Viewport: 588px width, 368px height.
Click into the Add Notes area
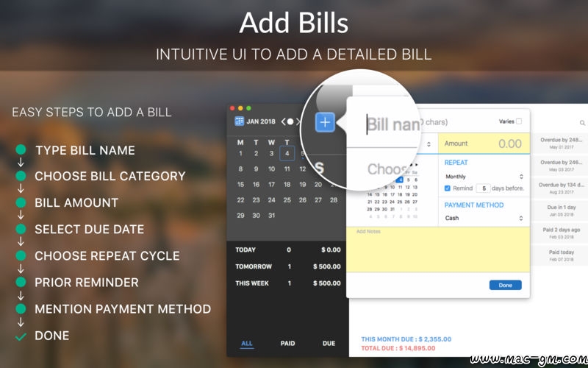tap(437, 250)
